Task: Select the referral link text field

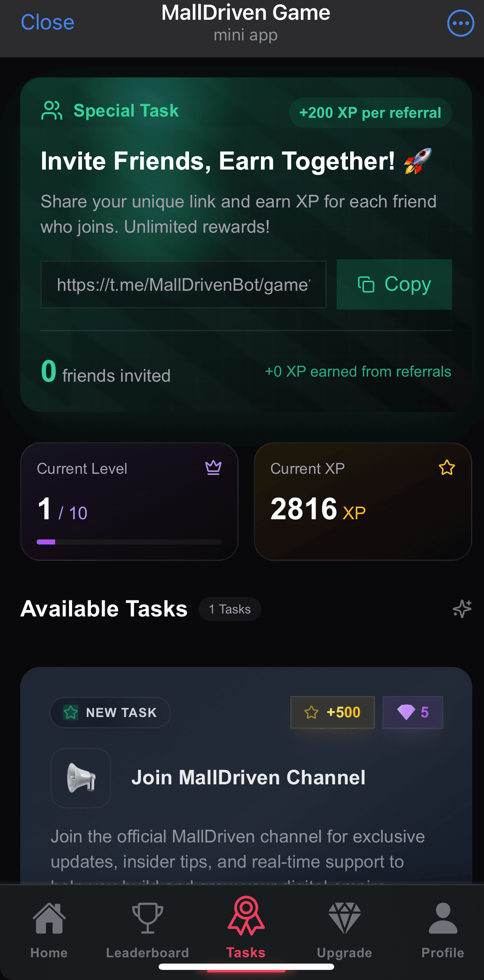Action: pos(183,284)
